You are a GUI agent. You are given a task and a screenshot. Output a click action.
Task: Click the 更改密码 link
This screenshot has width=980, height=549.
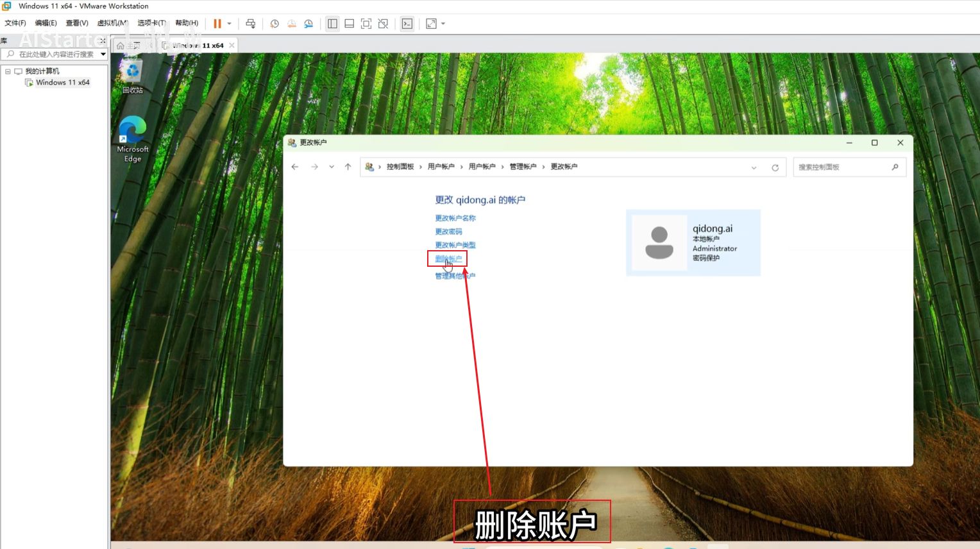[x=448, y=232]
